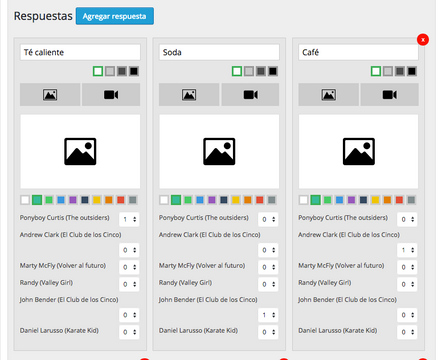This screenshot has width=442, height=360.
Task: Pick white background color for Té caliente
Action: click(25, 200)
